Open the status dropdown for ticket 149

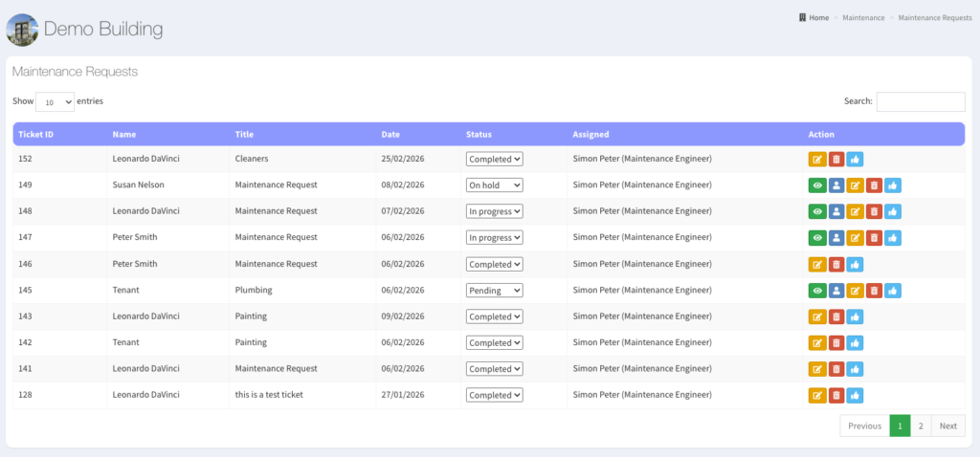point(494,185)
